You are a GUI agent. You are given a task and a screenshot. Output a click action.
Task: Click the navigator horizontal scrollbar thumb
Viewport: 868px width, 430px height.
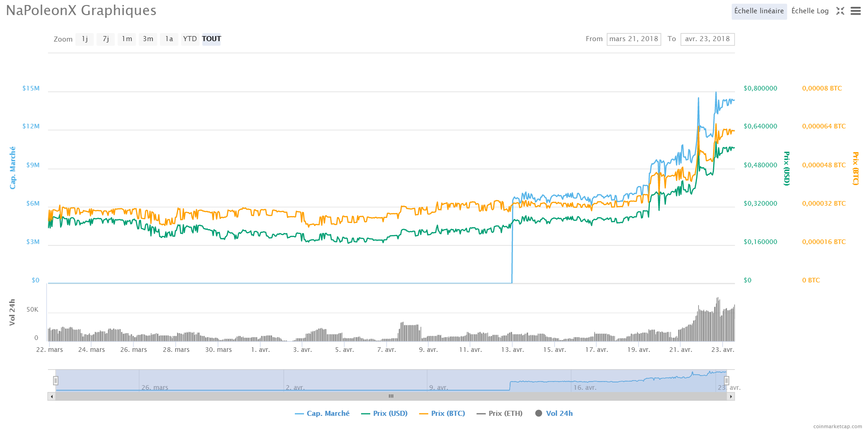391,396
